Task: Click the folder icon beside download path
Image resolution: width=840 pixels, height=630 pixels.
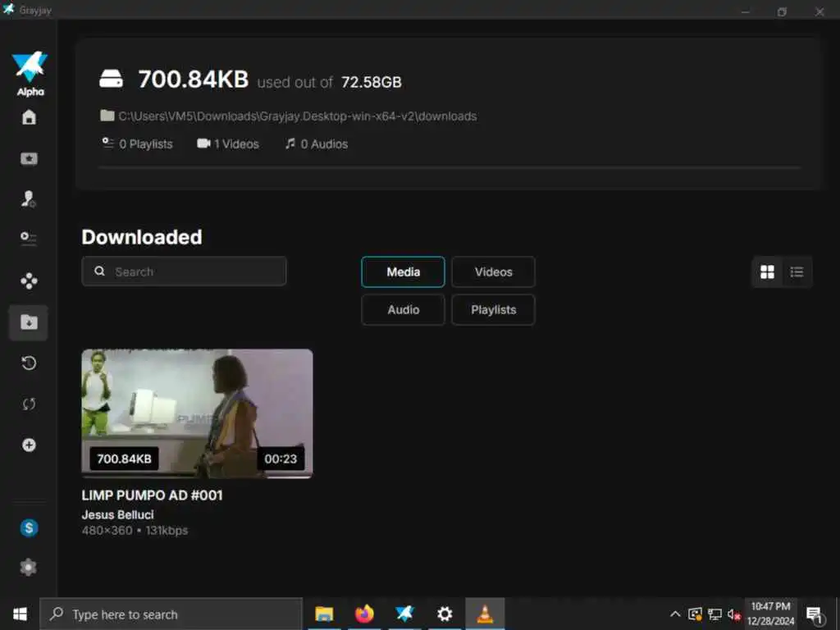Action: [107, 116]
